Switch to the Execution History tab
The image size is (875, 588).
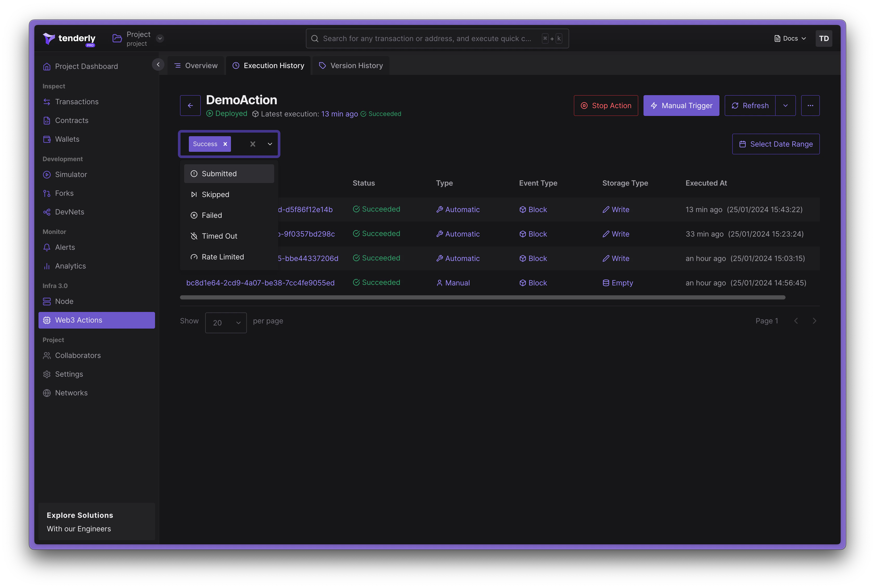point(268,66)
